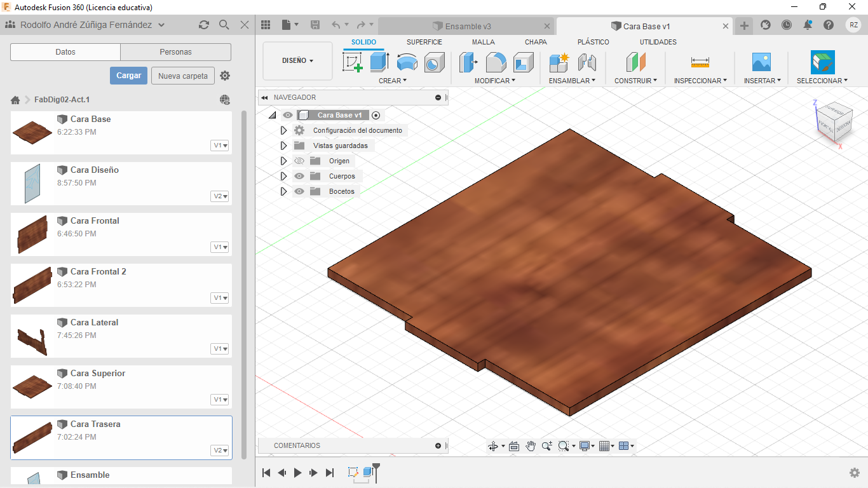Click the Insert image icon above Insertar
The width and height of the screenshot is (868, 488).
[761, 62]
